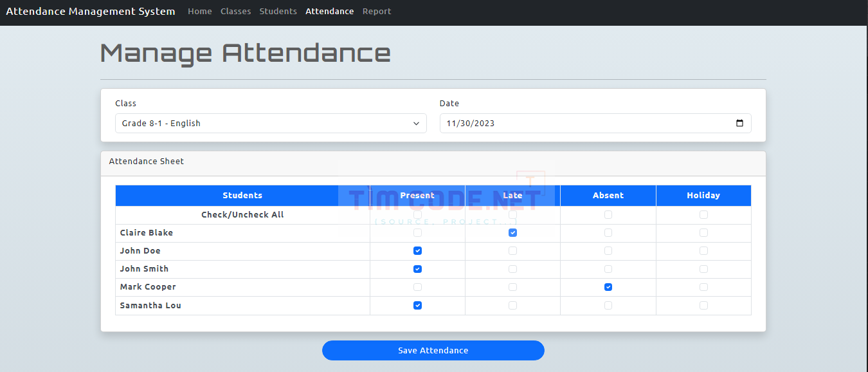
Task: Select the John Doe name cell
Action: [242, 251]
